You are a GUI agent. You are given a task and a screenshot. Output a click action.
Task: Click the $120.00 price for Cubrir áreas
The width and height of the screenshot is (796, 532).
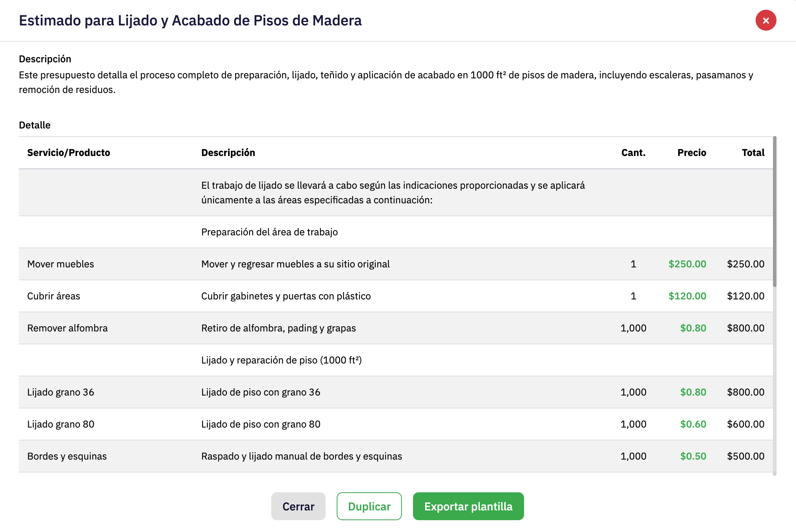pyautogui.click(x=687, y=296)
